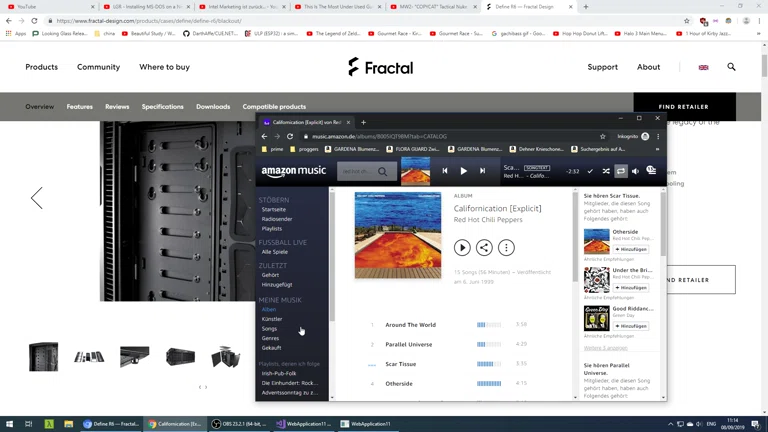The height and width of the screenshot is (432, 768).
Task: Select Künstler in the Meine Musik sidebar
Action: pos(272,319)
